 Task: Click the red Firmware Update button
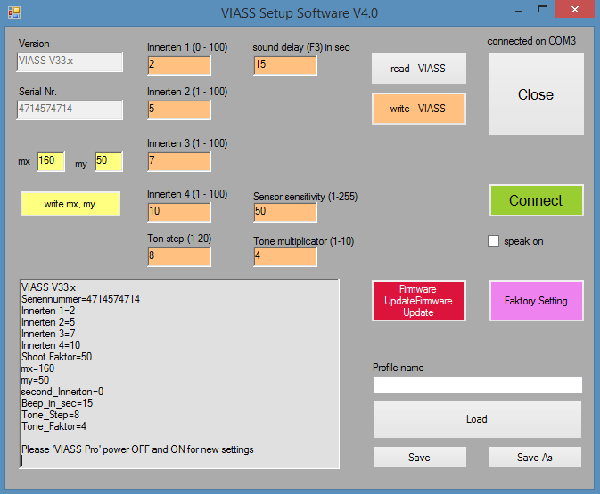pyautogui.click(x=419, y=301)
